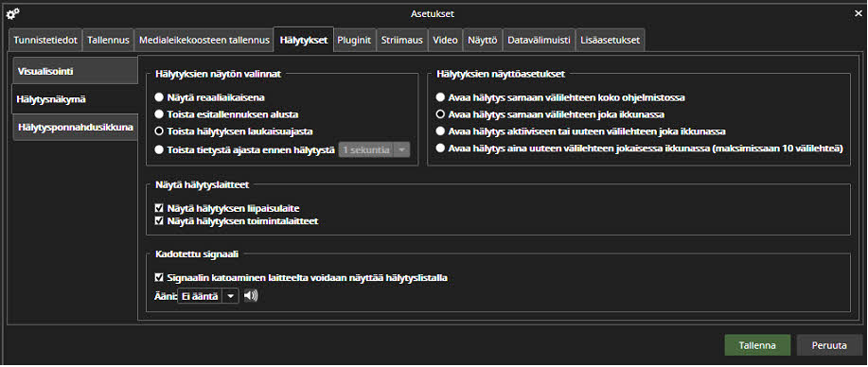Click the Tallenna button
The height and width of the screenshot is (367, 868).
tap(756, 345)
